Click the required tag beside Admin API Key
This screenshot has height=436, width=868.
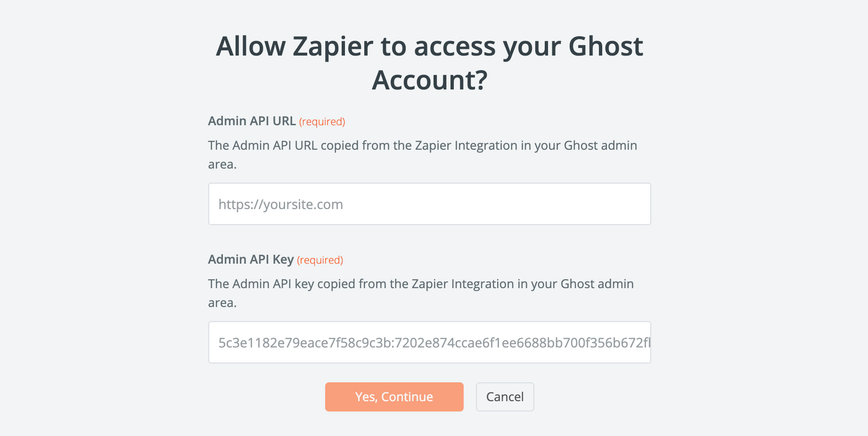click(x=320, y=260)
